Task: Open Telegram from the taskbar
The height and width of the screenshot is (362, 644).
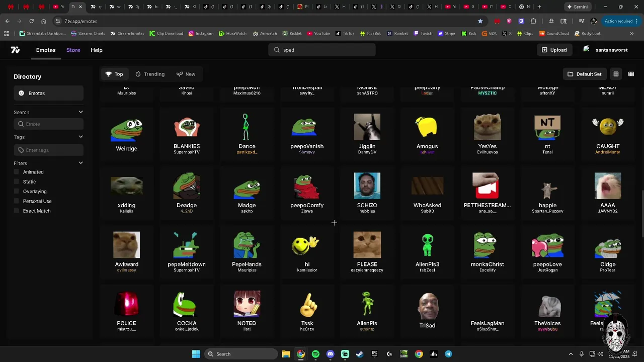Action: (x=448, y=354)
